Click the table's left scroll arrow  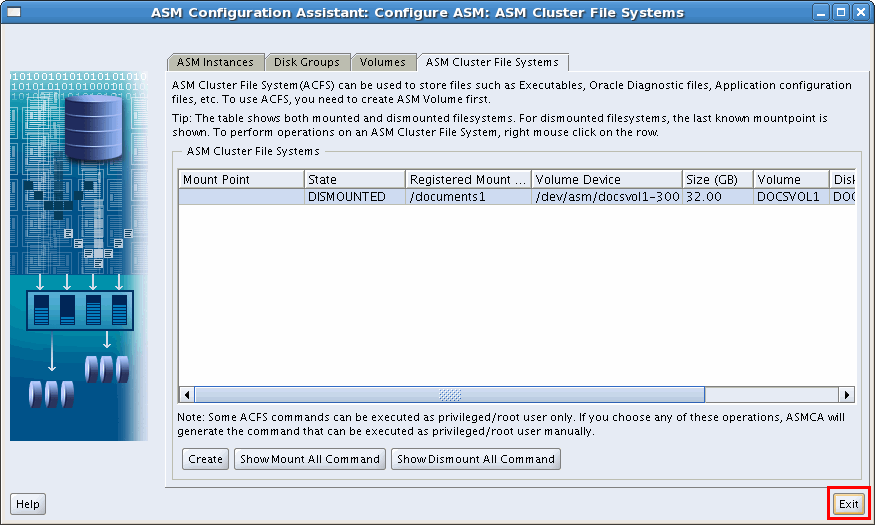(186, 394)
